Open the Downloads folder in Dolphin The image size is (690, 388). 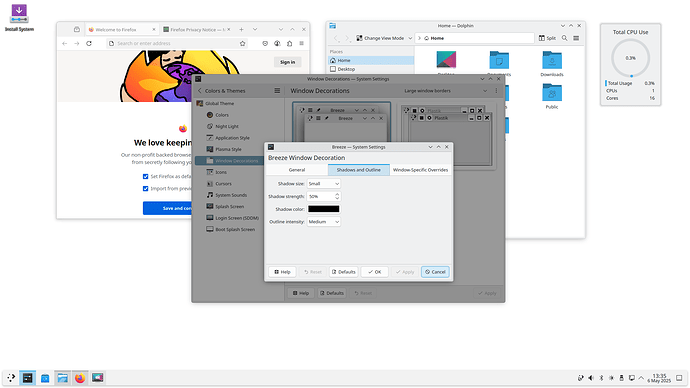pyautogui.click(x=552, y=64)
